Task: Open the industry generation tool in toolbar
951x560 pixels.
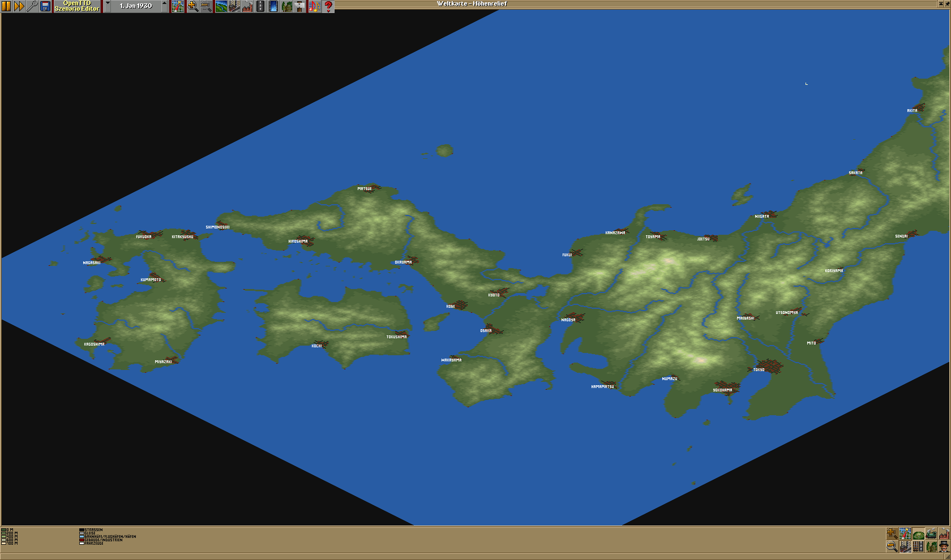Action: point(247,6)
